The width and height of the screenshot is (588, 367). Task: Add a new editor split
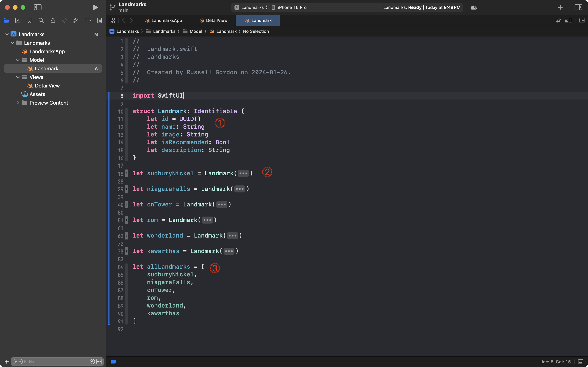click(582, 20)
